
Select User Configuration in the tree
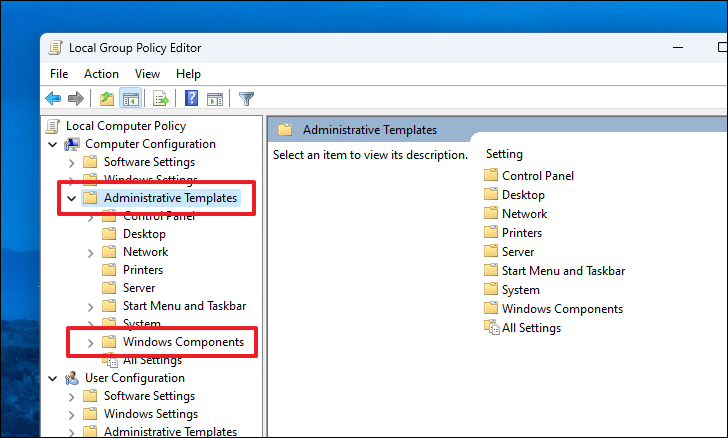tap(135, 378)
